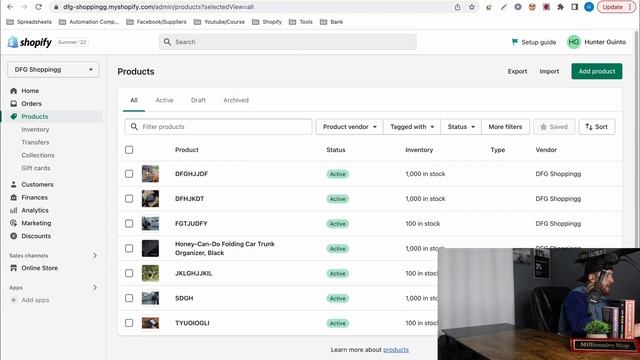Switch to the Archived tab
This screenshot has width=640, height=360.
236,100
